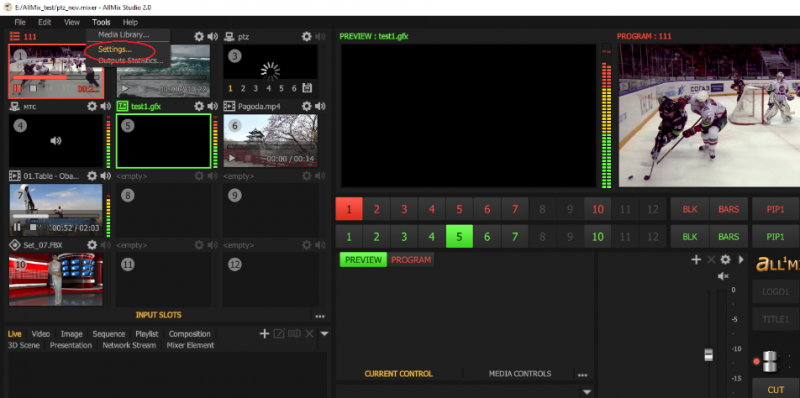Switch to the Video media tab
The height and width of the screenshot is (398, 800).
click(x=41, y=334)
